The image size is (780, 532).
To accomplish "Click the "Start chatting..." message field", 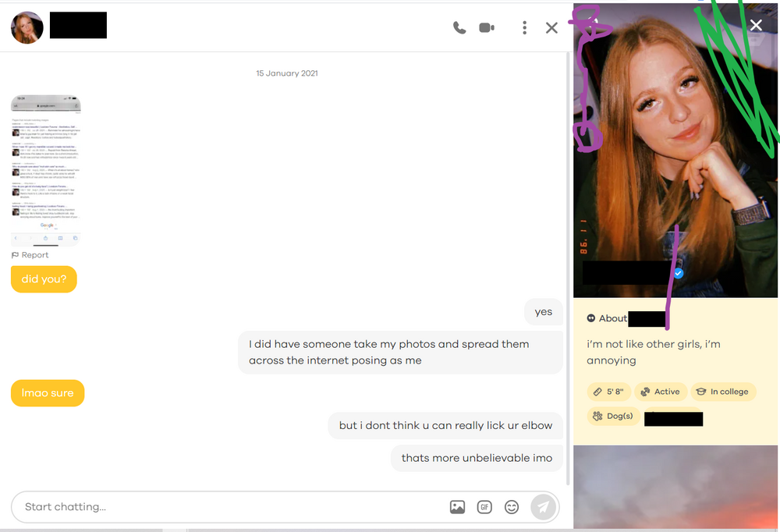I will point(226,507).
